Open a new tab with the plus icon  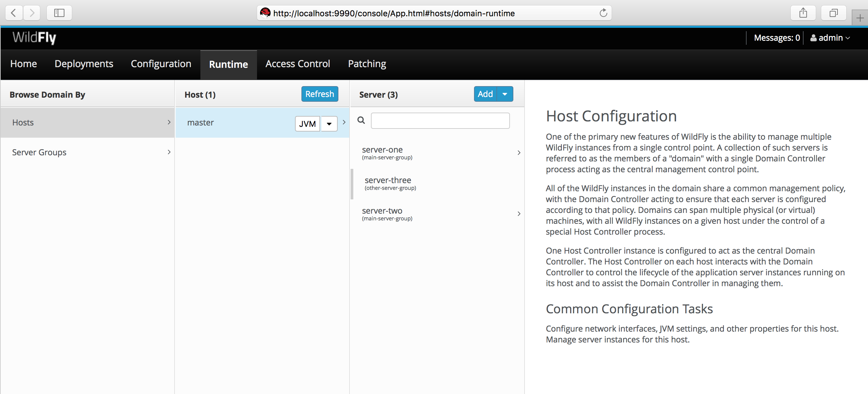(860, 18)
